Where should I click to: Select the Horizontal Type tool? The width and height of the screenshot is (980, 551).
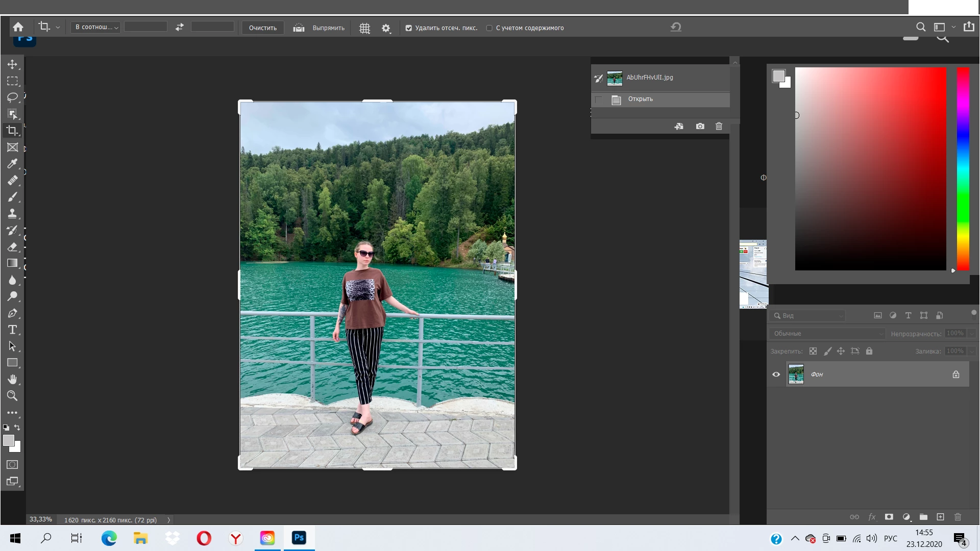point(12,330)
